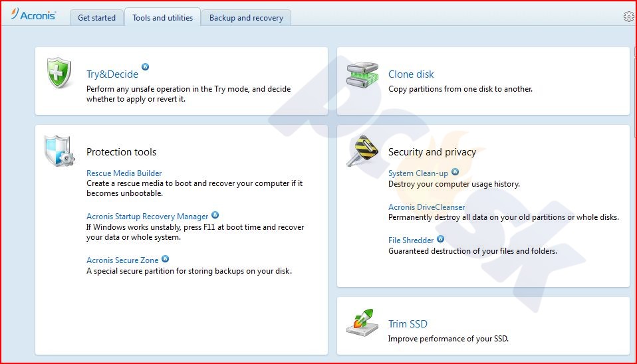Viewport: 637px width, 364px height.
Task: Click text 'If Windows works unstably, press F11'
Action: (x=151, y=227)
